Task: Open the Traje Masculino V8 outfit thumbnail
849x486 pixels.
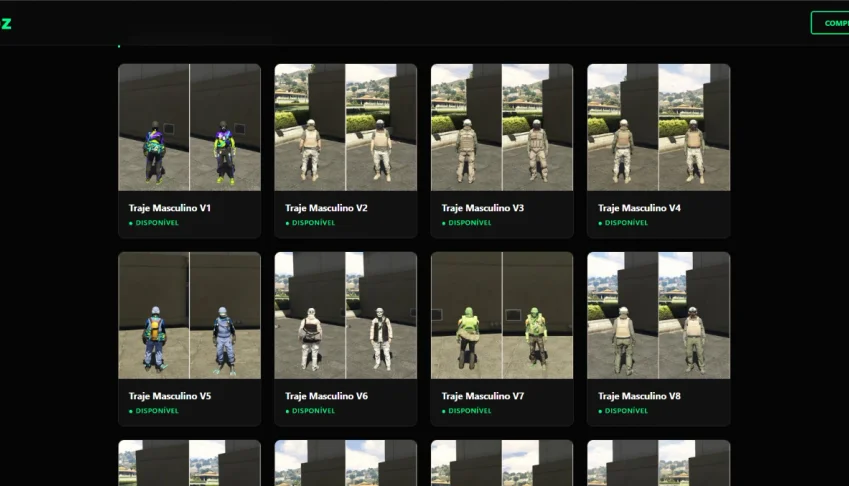Action: coord(658,315)
